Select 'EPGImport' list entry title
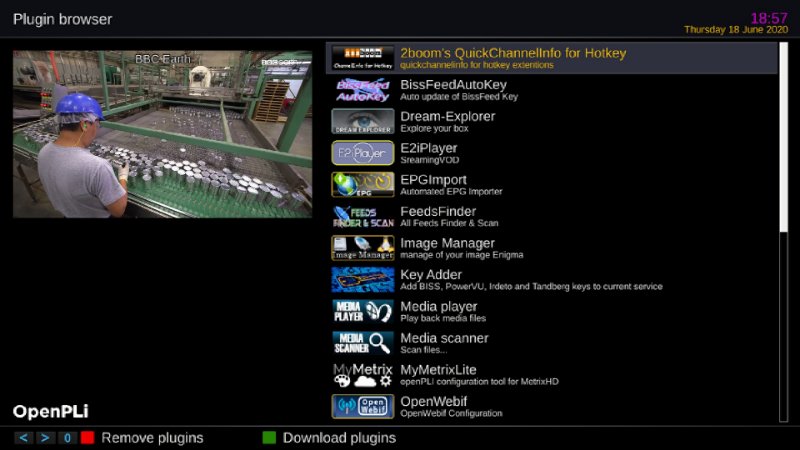The image size is (800, 450). [x=433, y=180]
